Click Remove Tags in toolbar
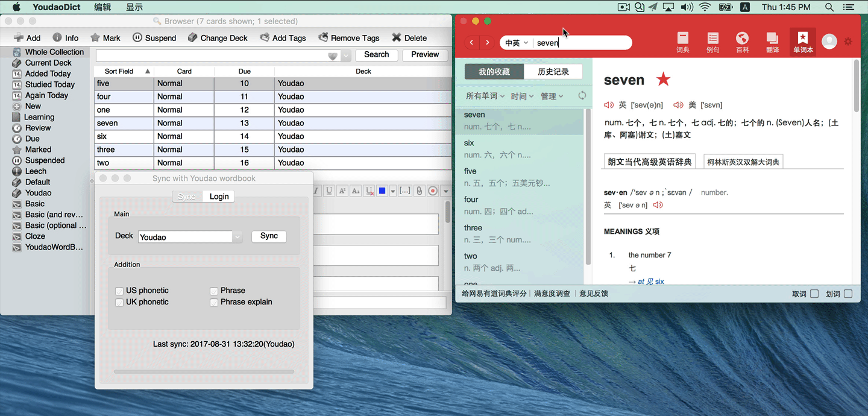 point(349,37)
